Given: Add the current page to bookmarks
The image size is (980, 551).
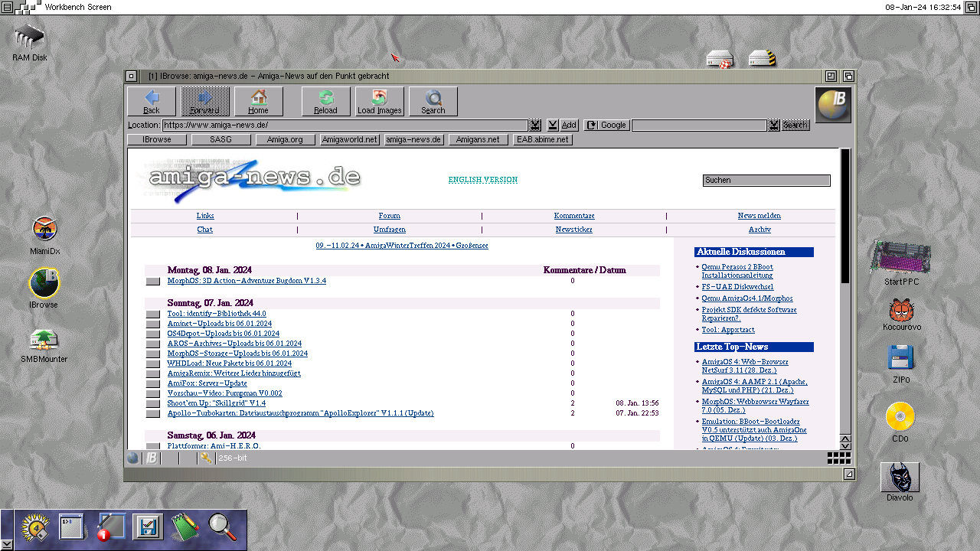Looking at the screenshot, I should point(569,125).
